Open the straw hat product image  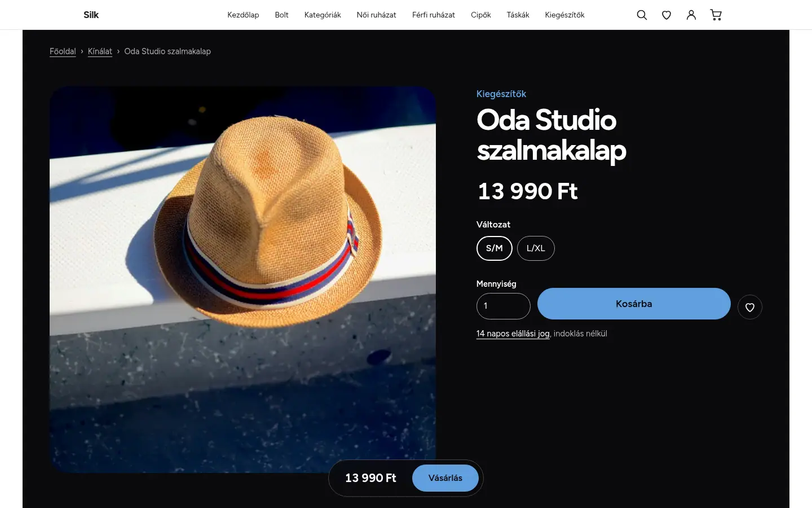(x=242, y=279)
